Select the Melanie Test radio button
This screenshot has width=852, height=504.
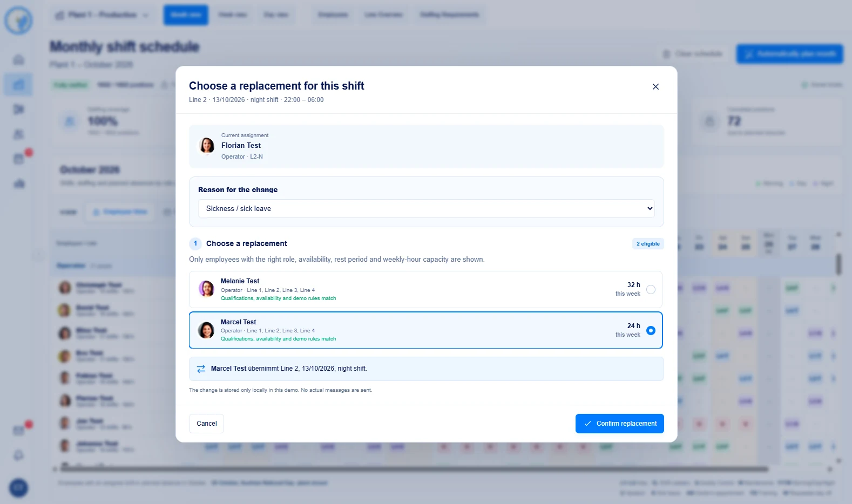tap(651, 289)
